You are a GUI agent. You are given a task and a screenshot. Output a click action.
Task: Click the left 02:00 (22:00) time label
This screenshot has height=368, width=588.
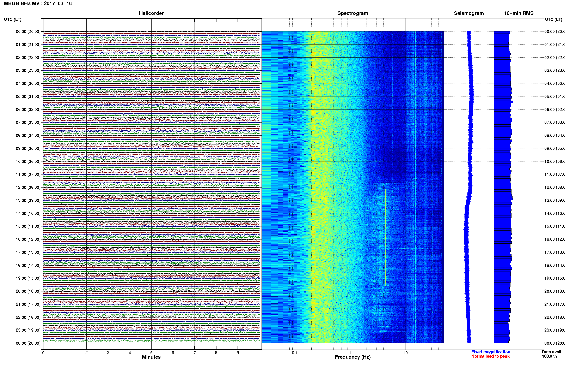[x=28, y=58]
